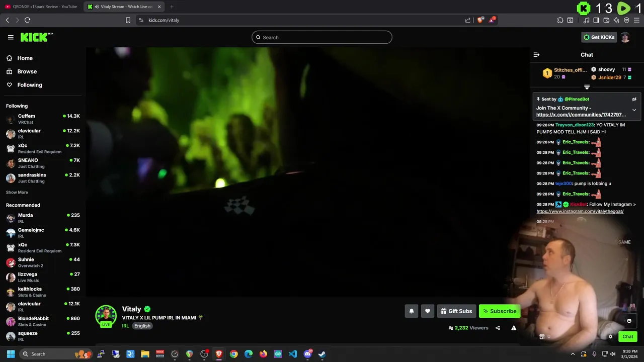
Task: Toggle the browser sidebar panel icon
Action: (596, 20)
